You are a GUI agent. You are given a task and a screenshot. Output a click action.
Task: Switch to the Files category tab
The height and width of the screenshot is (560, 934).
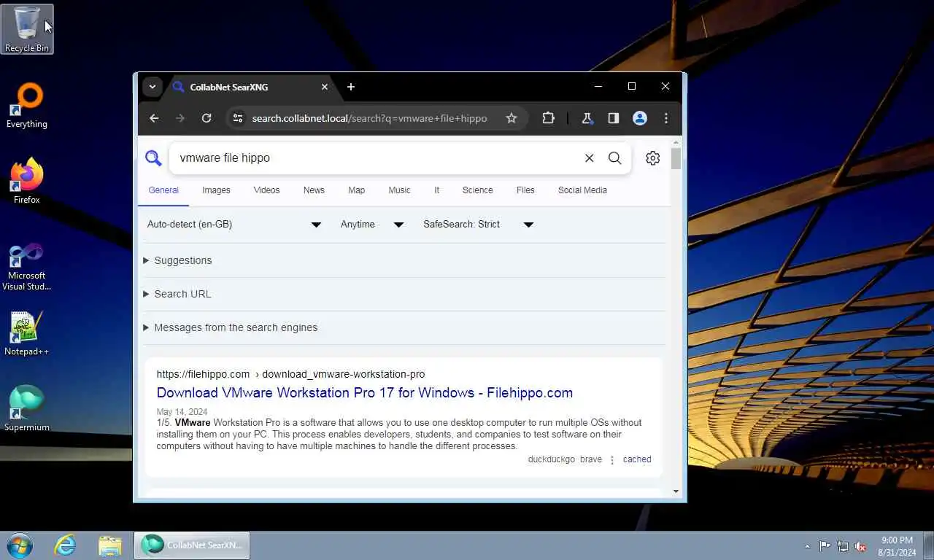pos(525,190)
